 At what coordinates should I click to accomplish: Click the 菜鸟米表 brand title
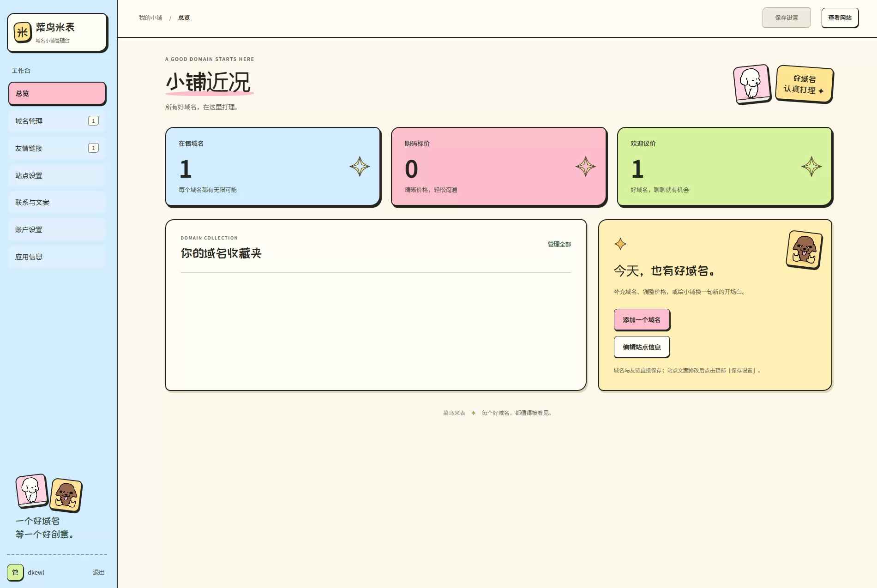tap(55, 27)
